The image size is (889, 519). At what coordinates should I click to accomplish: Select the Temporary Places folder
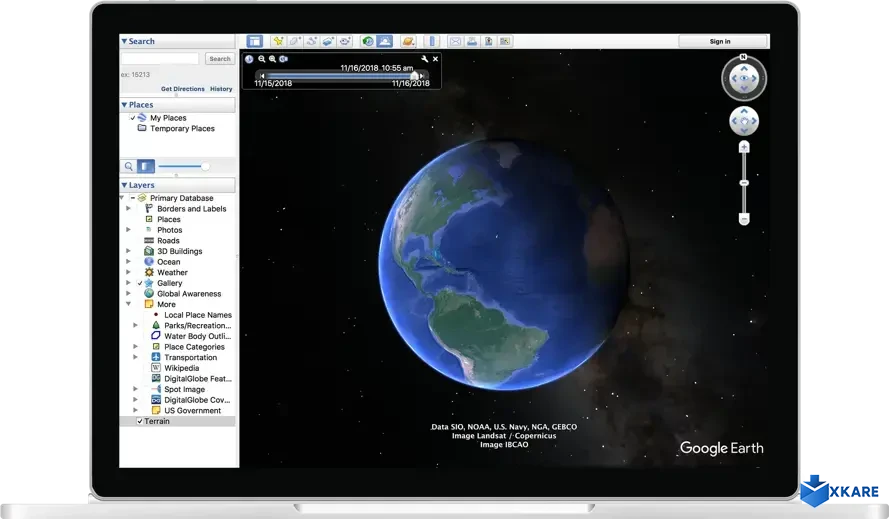coord(182,129)
